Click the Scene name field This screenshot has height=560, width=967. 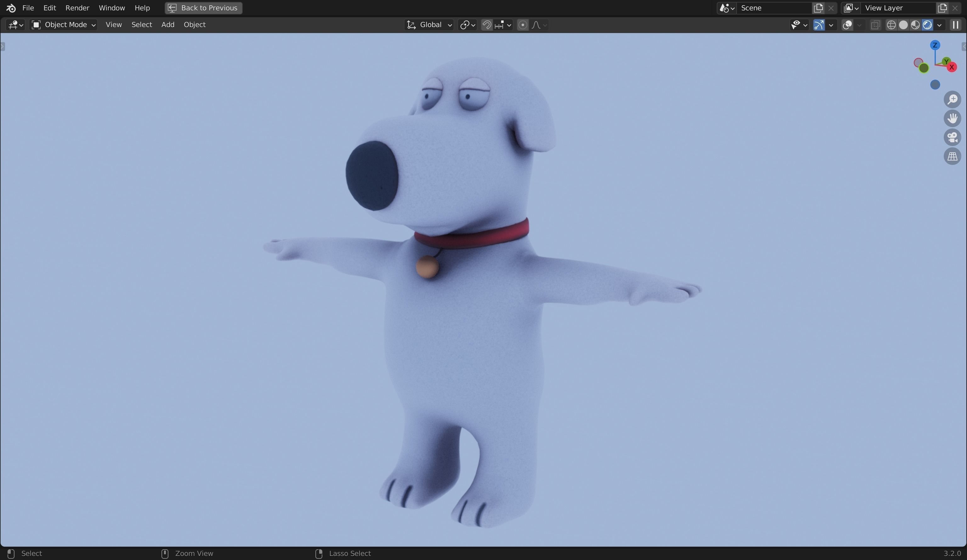click(774, 8)
